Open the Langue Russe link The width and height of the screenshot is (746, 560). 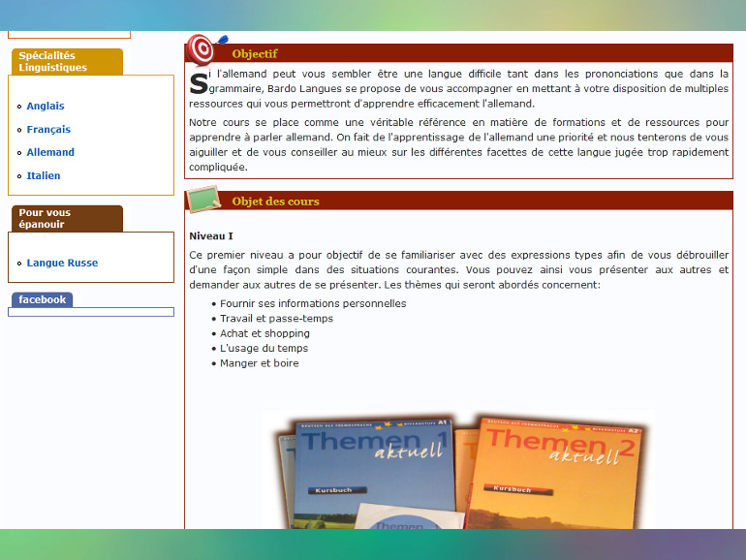(x=62, y=263)
